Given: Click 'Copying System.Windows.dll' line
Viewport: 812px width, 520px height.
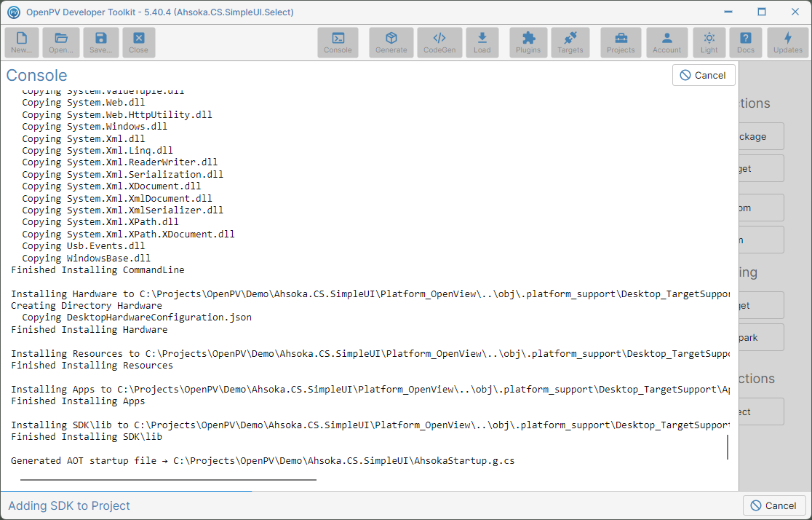Looking at the screenshot, I should pyautogui.click(x=95, y=127).
